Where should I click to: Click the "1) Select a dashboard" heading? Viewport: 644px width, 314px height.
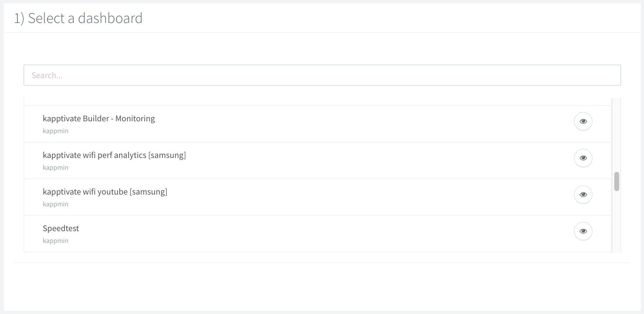(78, 18)
